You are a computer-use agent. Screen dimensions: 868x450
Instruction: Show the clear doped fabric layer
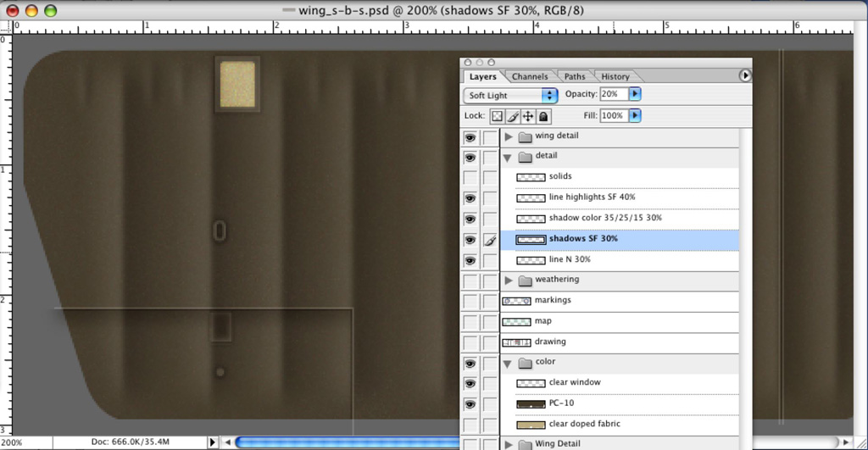pyautogui.click(x=470, y=425)
